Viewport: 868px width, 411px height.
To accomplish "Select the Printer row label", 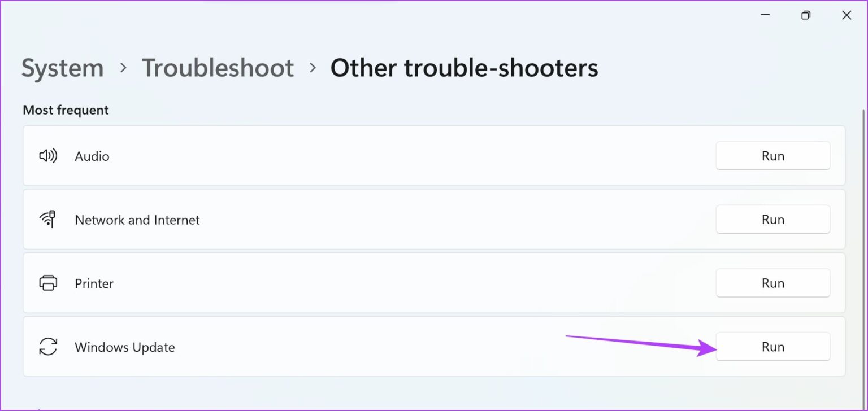I will (94, 283).
